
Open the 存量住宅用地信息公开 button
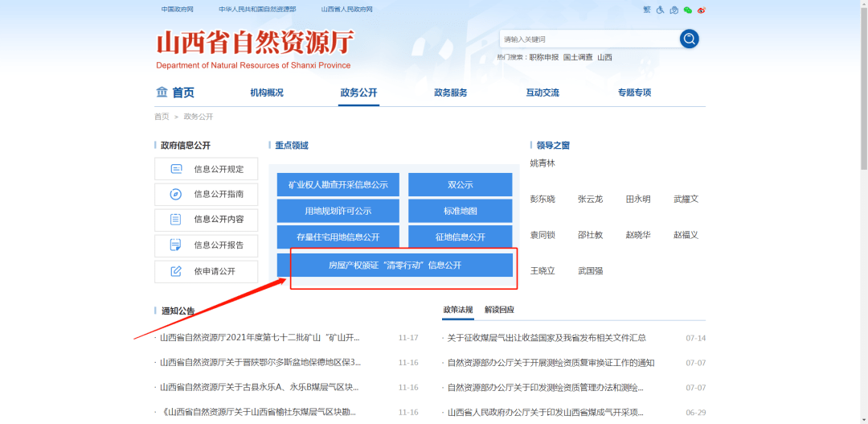click(x=338, y=237)
